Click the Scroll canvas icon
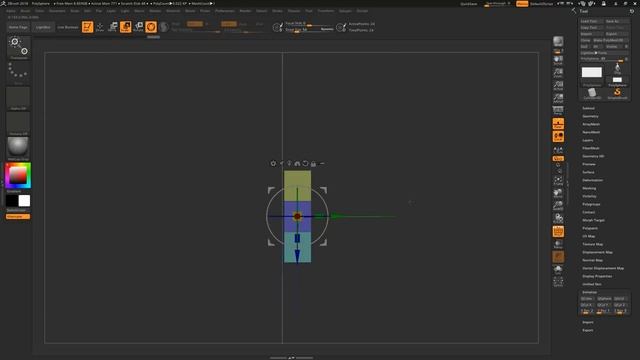 558,61
